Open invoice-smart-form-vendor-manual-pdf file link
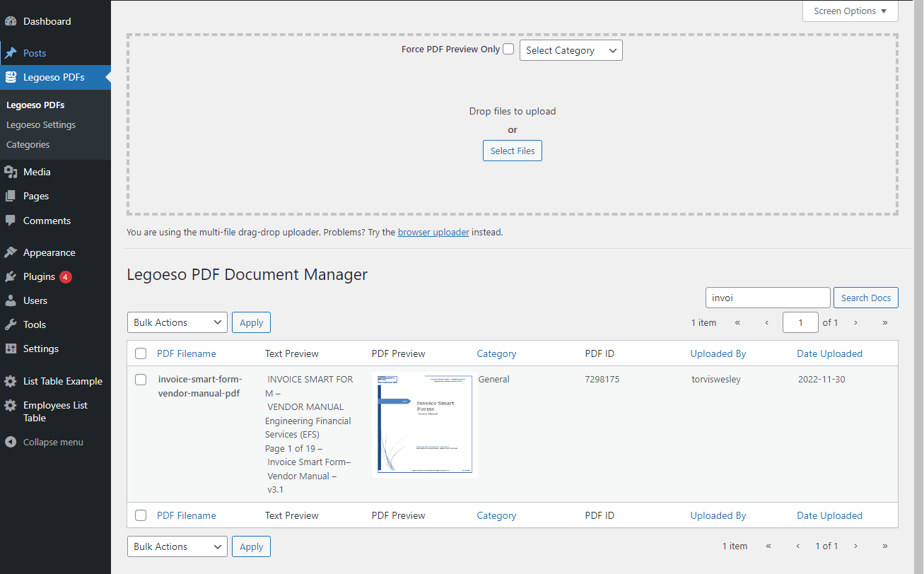The height and width of the screenshot is (574, 924). point(200,387)
